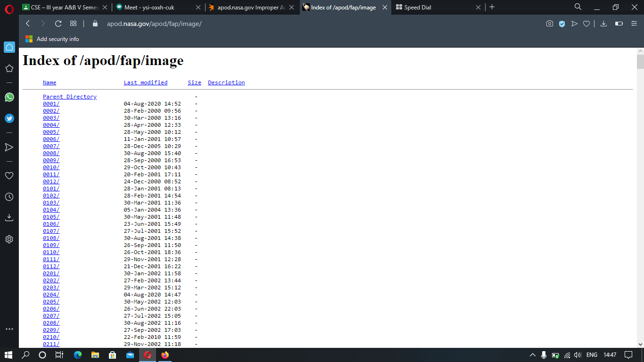This screenshot has height=362, width=644.
Task: Open Task View on taskbar
Action: [x=59, y=355]
